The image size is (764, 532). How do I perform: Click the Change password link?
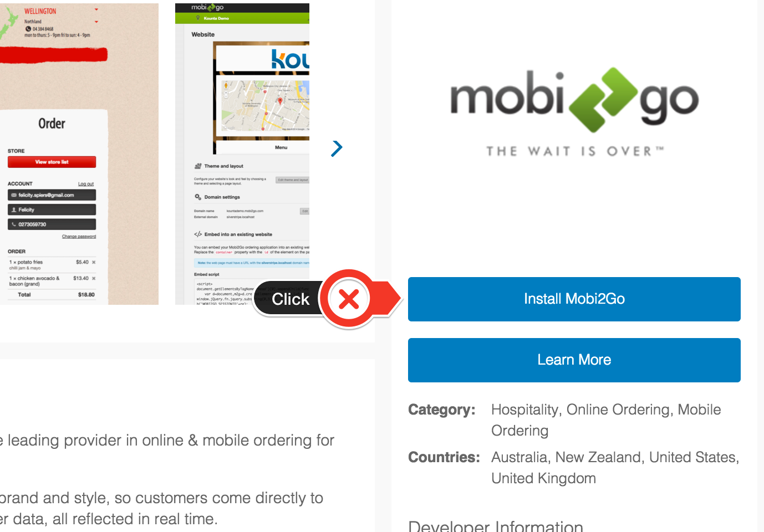click(x=79, y=237)
